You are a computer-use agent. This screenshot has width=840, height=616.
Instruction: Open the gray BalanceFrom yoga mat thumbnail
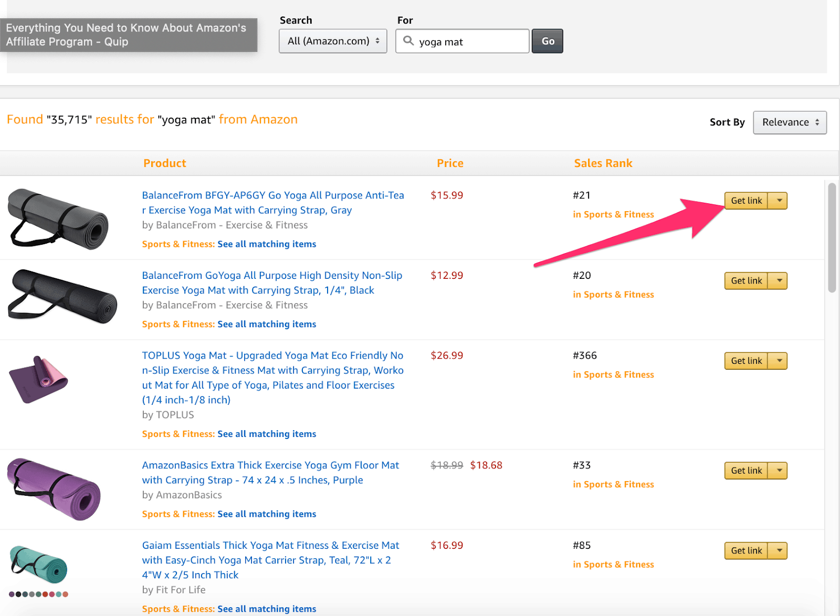click(x=58, y=218)
